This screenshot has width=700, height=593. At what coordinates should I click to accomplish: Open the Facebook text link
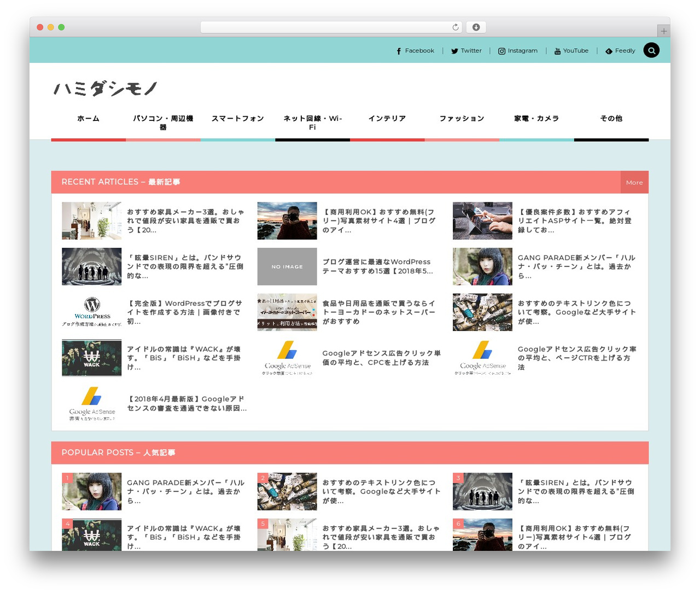[419, 51]
